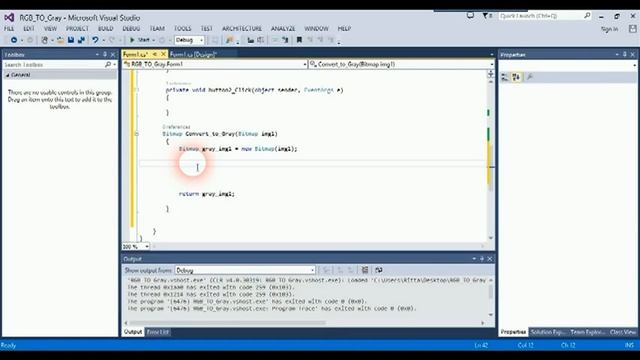Switch to the Class View tab

tap(623, 332)
